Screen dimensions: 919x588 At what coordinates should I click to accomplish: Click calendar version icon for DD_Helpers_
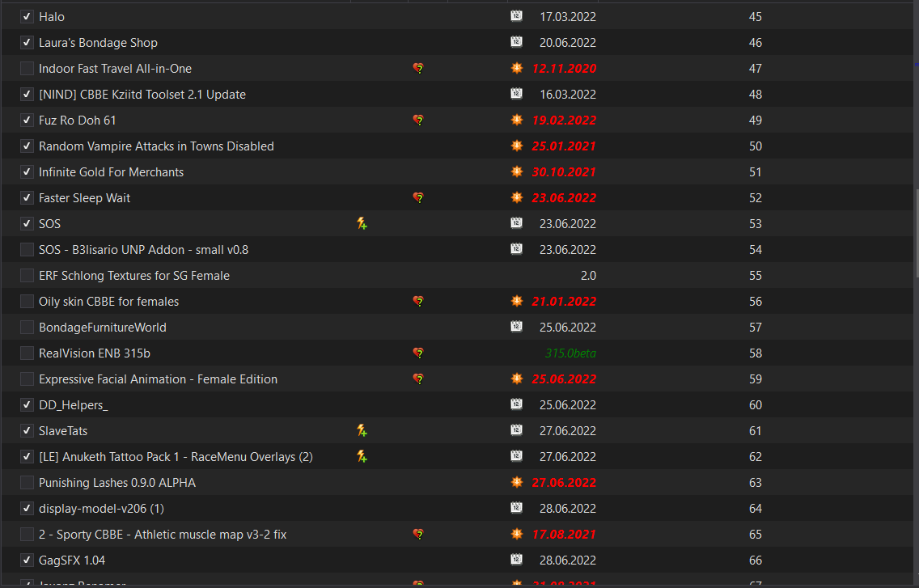[516, 404]
